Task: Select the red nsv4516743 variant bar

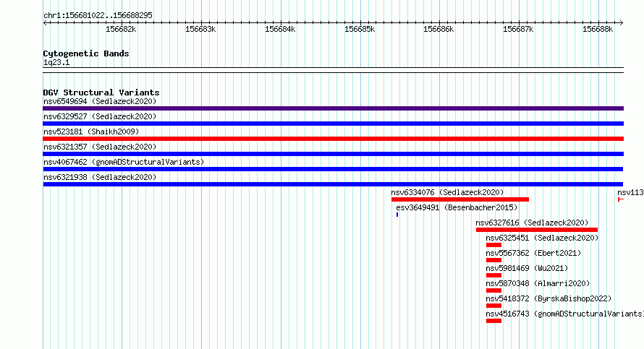Action: 493,321
